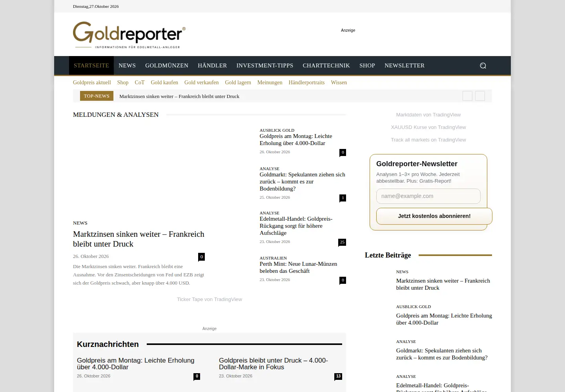The image size is (565, 392).
Task: Open article Goldmarkt: Spekulanten ziehen sich zurück
Action: pyautogui.click(x=303, y=181)
